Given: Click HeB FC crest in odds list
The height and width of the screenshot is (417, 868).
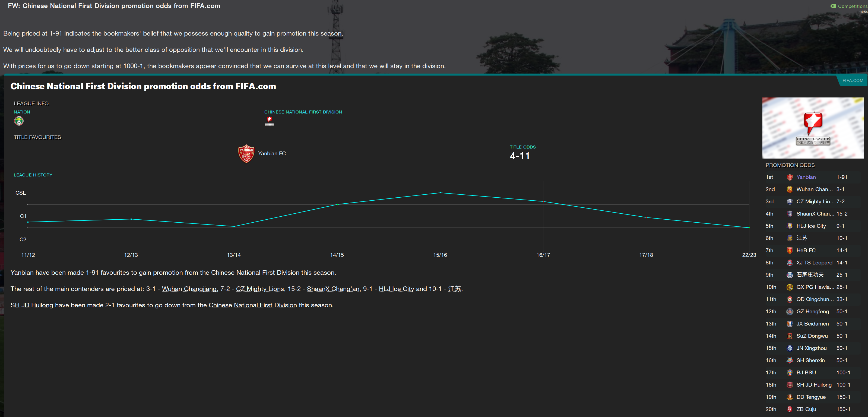Looking at the screenshot, I should 790,251.
